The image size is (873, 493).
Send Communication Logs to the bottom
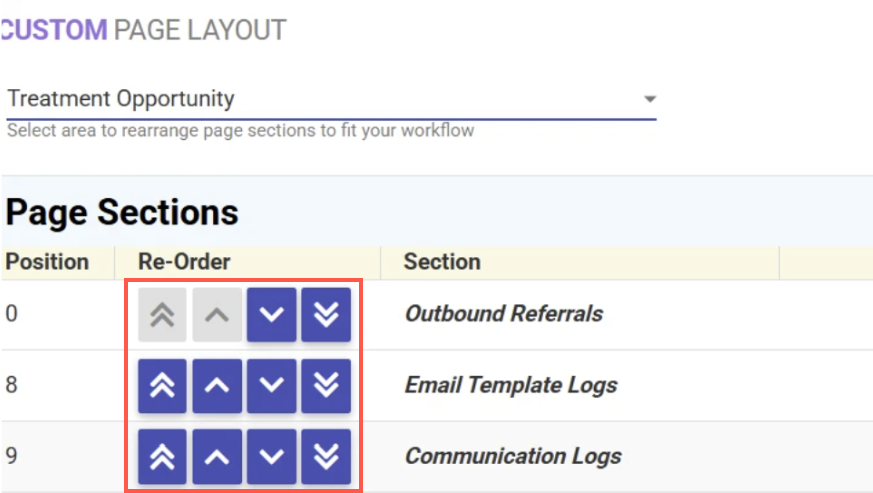point(326,457)
